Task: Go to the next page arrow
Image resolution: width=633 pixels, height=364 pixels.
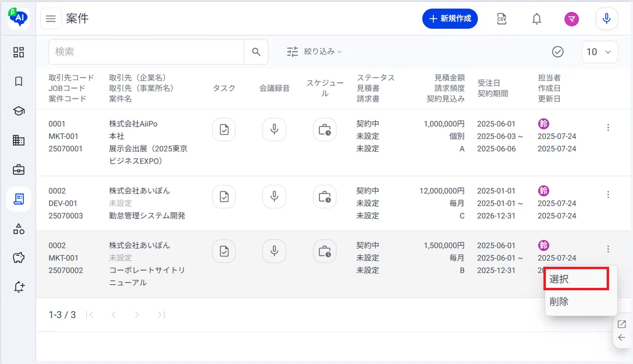Action: pos(137,315)
